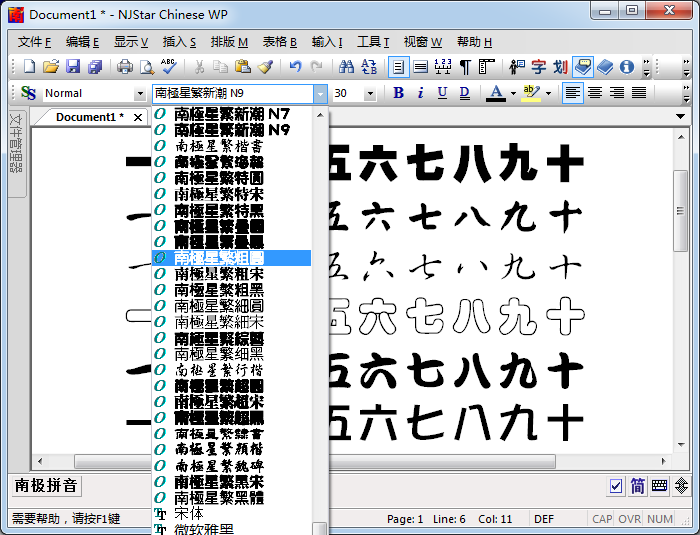Screen dimensions: 700x535
Task: Select the highlighted 南極星繁粗圓 font
Action: 232,258
